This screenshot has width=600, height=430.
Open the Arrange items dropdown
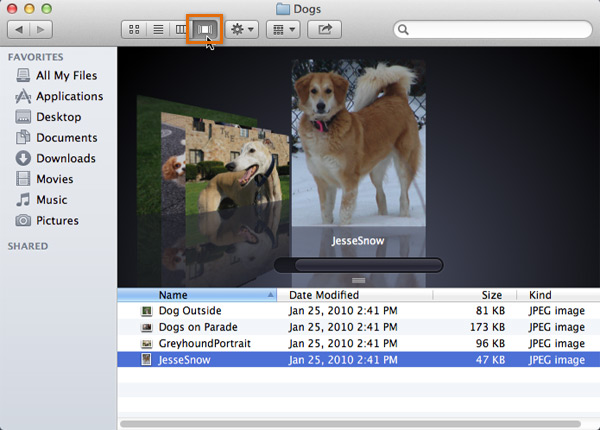coord(283,29)
